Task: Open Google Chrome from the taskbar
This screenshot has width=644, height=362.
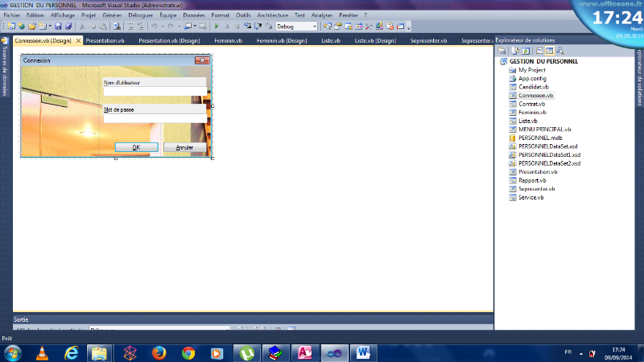Action: [188, 353]
